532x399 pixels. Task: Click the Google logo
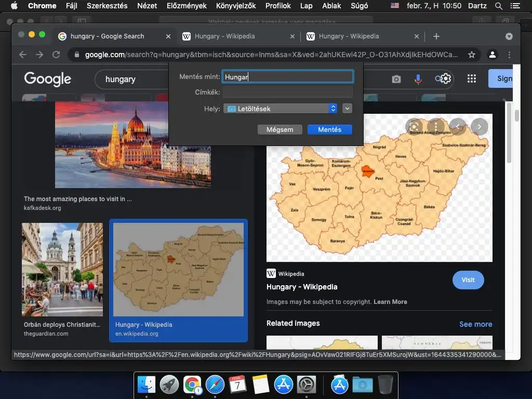coord(47,79)
